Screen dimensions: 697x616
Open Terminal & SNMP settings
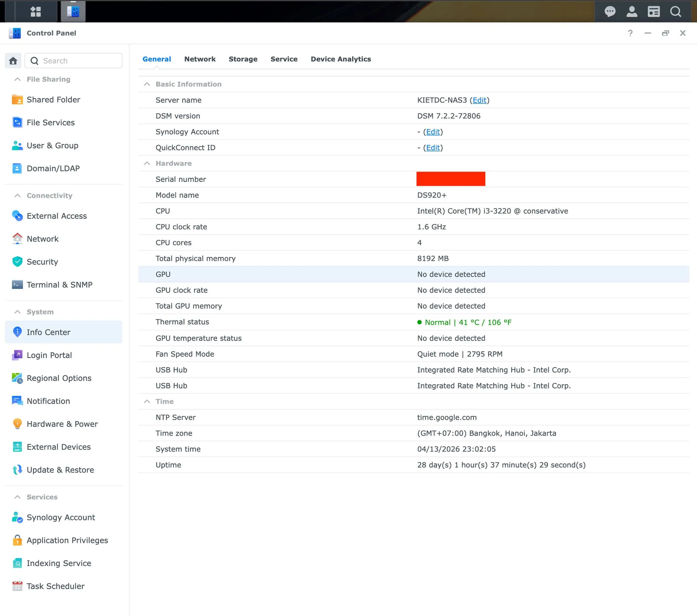coord(64,285)
